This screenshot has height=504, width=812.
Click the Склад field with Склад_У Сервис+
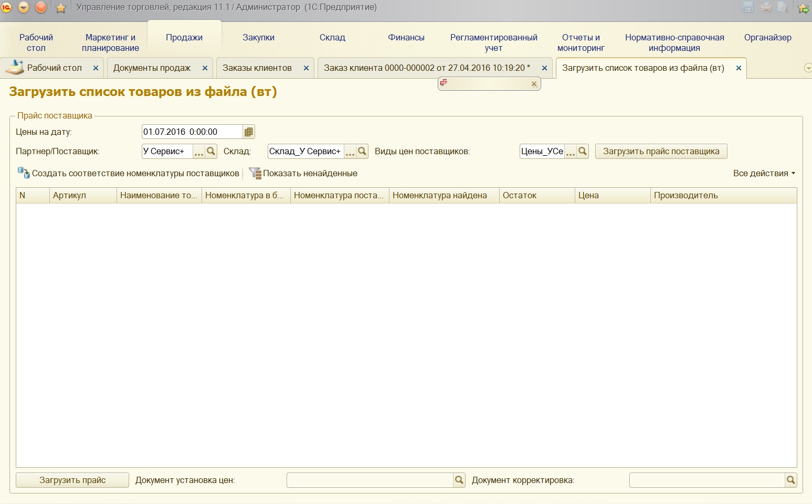(x=305, y=152)
